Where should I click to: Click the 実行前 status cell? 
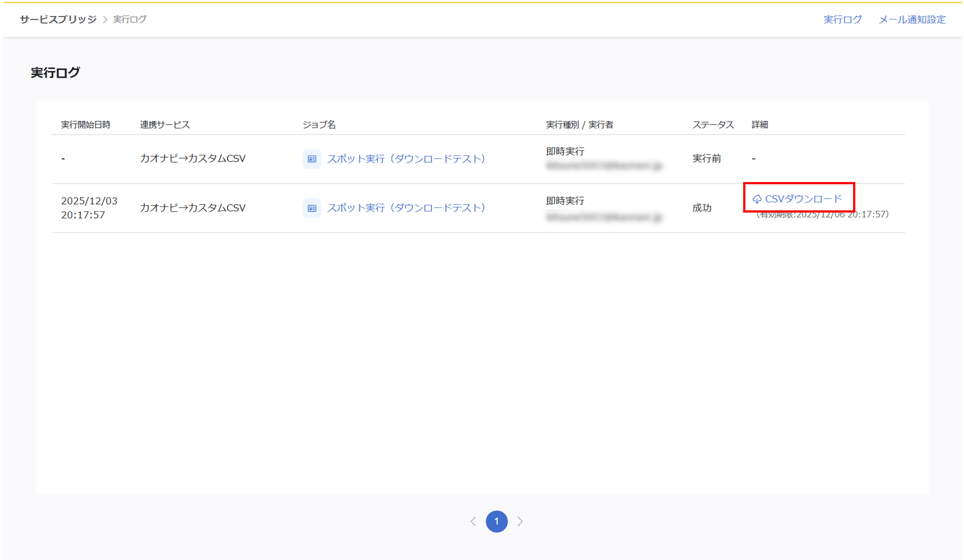pyautogui.click(x=706, y=159)
